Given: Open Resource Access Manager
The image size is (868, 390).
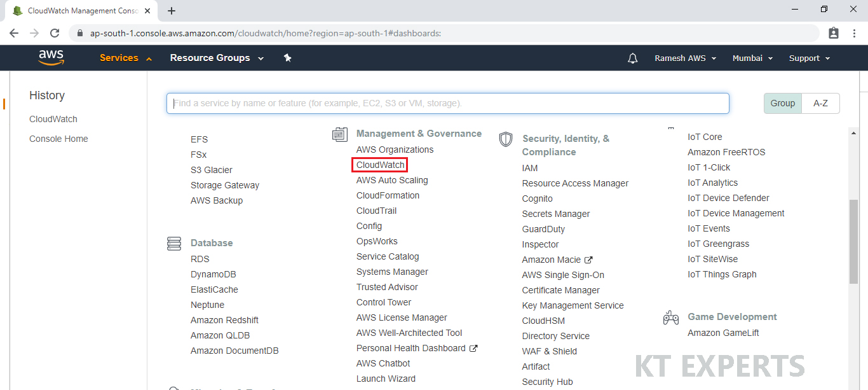Looking at the screenshot, I should [x=575, y=183].
